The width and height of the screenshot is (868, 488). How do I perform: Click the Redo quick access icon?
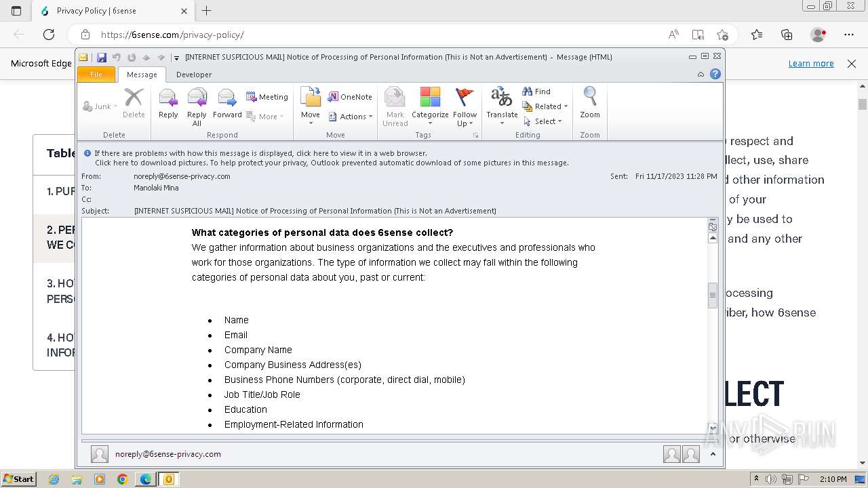click(x=132, y=58)
